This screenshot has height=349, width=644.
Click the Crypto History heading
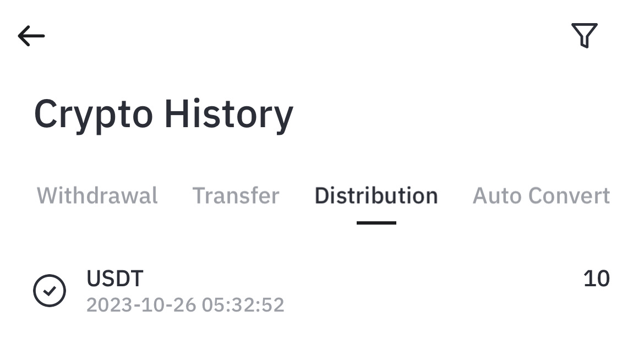click(163, 114)
